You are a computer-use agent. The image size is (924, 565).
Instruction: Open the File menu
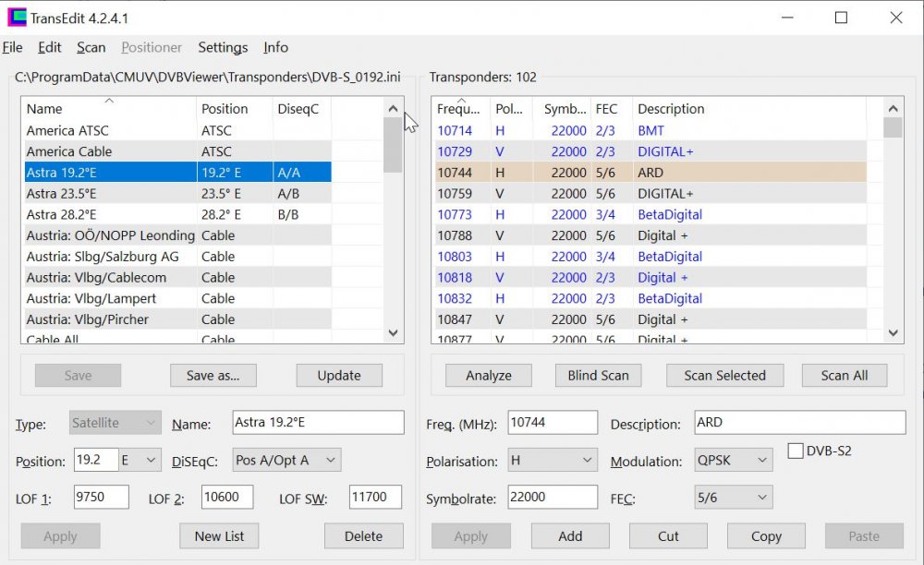tap(13, 47)
